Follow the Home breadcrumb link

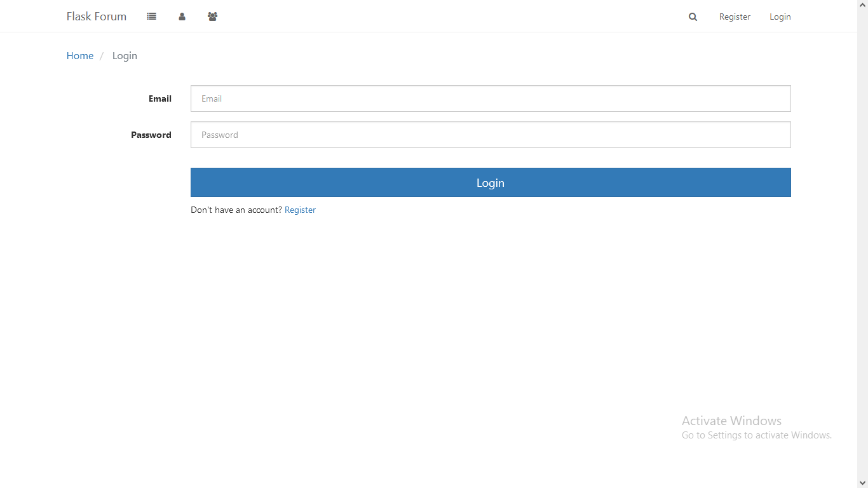pyautogui.click(x=80, y=56)
